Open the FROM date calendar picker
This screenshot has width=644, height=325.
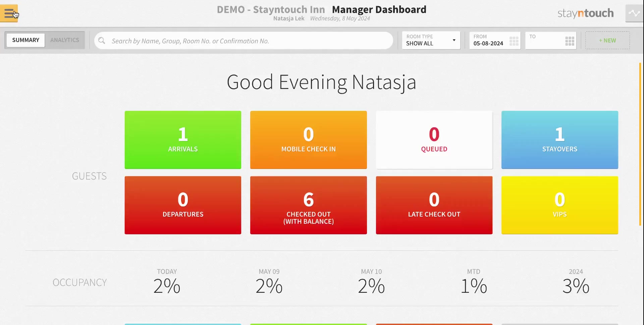click(x=514, y=41)
